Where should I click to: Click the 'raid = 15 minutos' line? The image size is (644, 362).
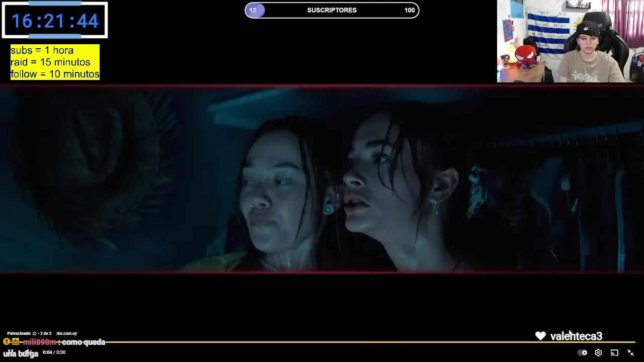[x=50, y=62]
